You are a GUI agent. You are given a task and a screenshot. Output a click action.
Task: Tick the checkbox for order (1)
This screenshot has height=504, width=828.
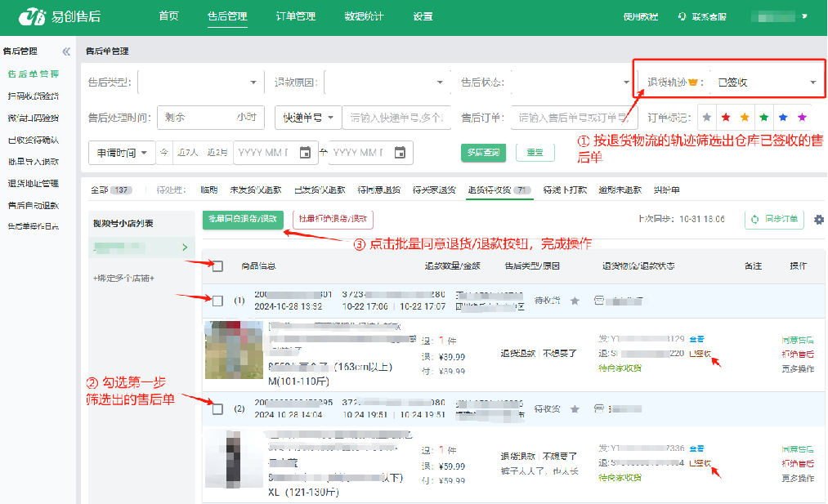coord(217,301)
